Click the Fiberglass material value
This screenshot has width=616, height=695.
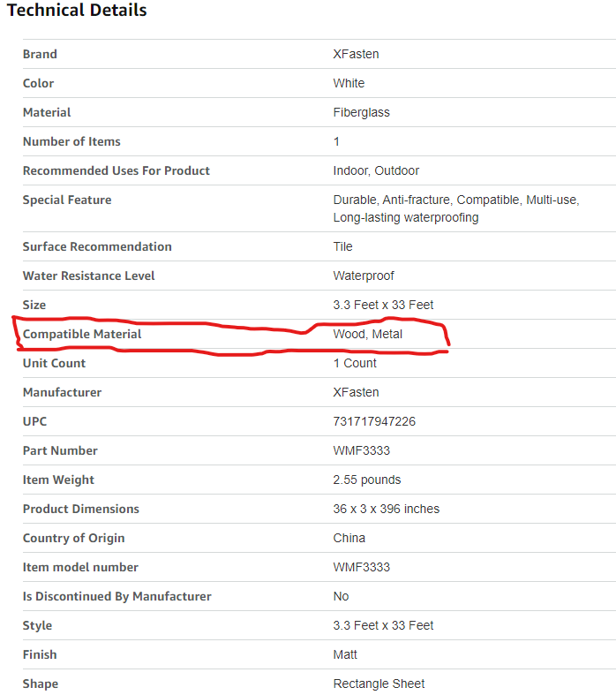point(361,112)
